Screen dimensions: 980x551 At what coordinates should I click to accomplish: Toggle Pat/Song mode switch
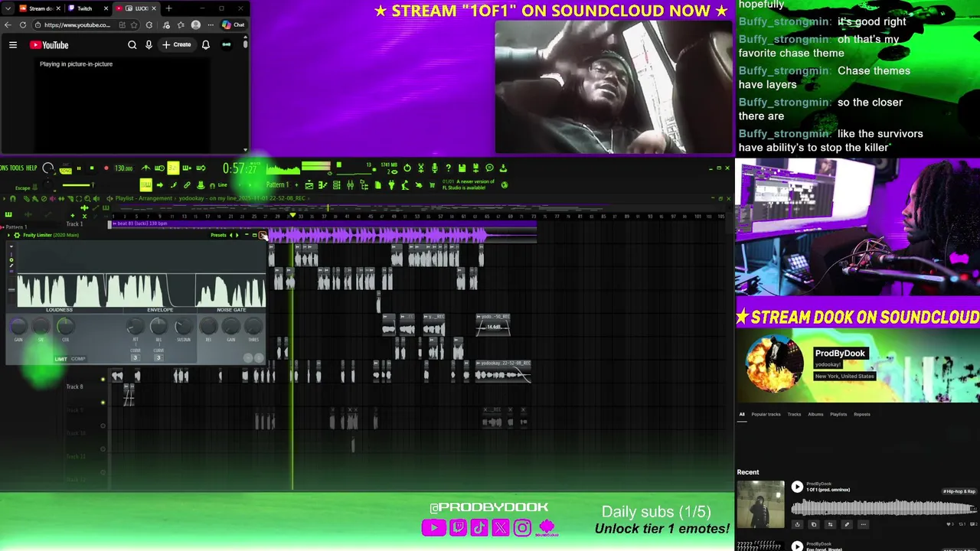click(66, 169)
